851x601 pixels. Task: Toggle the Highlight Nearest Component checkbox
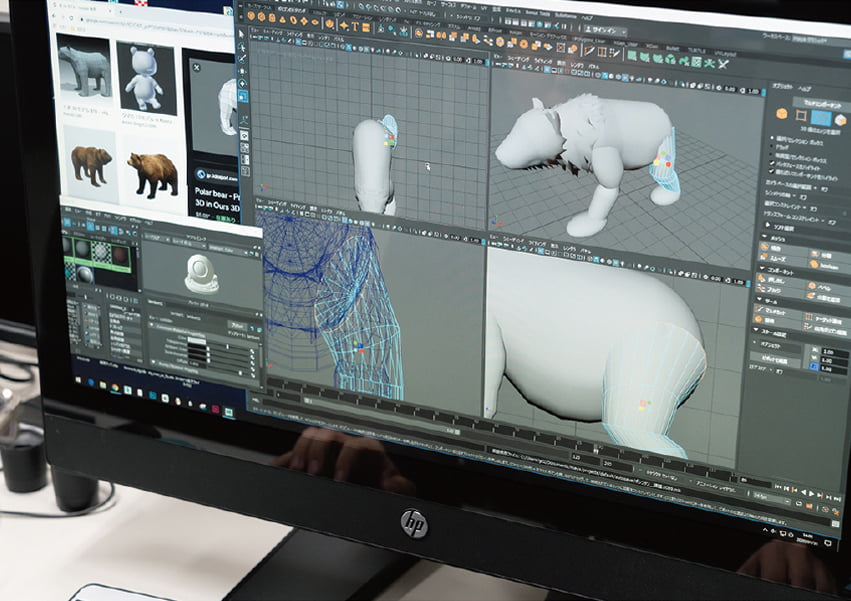(x=772, y=171)
